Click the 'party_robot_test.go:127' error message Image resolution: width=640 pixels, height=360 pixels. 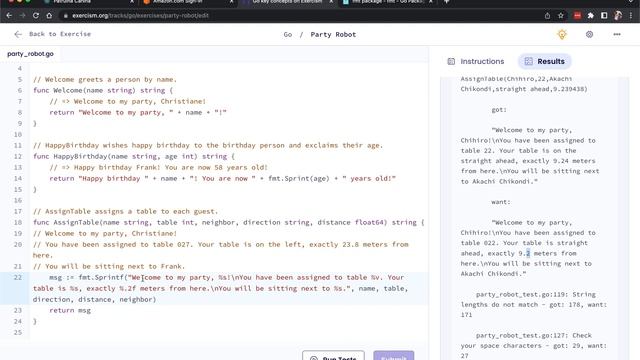pyautogui.click(x=534, y=345)
